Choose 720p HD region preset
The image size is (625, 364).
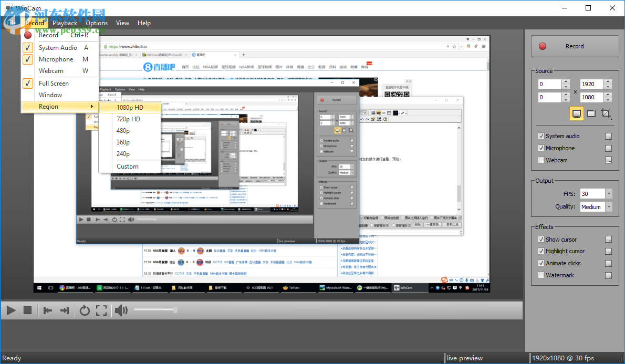130,119
